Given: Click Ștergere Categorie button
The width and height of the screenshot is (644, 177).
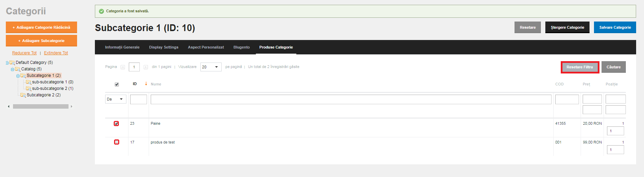Looking at the screenshot, I should (x=567, y=27).
